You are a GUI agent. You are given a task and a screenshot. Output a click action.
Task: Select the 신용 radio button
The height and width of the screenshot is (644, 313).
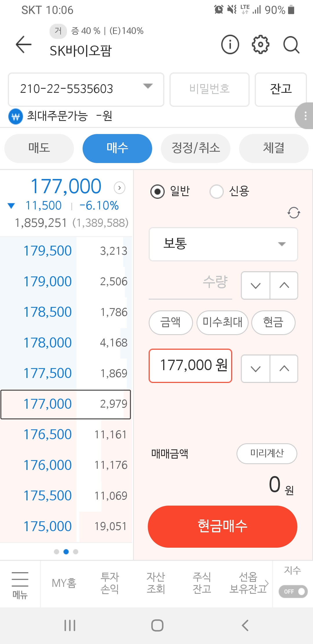click(x=216, y=192)
